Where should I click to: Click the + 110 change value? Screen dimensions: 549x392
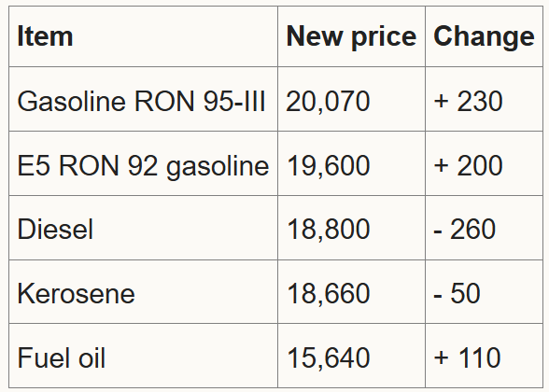(x=467, y=357)
